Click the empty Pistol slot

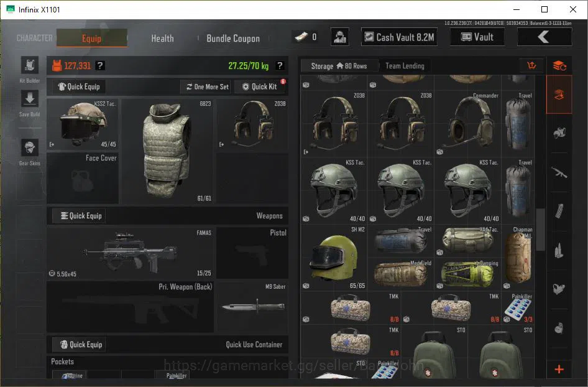pos(252,253)
